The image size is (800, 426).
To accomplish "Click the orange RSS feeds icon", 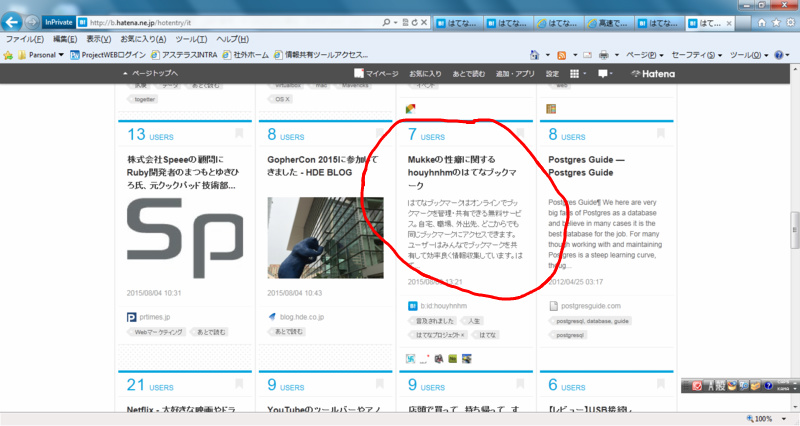I will [x=562, y=55].
